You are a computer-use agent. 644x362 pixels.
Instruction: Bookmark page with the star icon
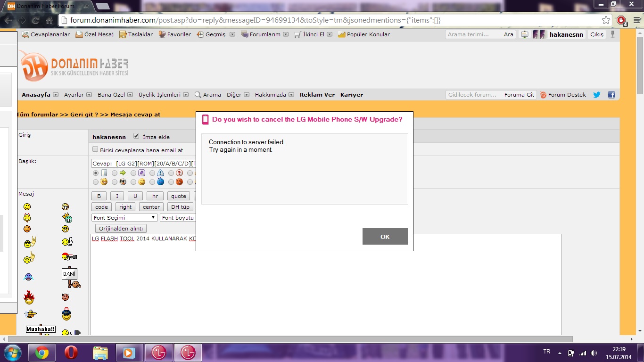click(606, 20)
